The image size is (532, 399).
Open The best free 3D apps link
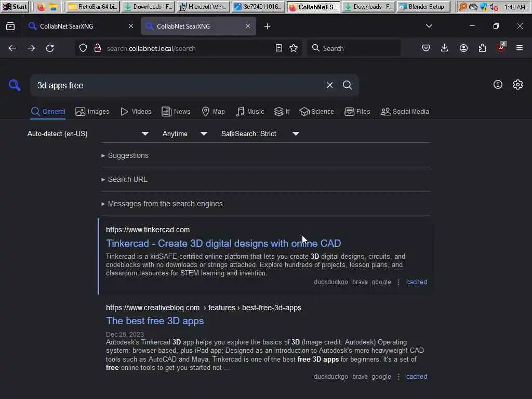click(155, 321)
